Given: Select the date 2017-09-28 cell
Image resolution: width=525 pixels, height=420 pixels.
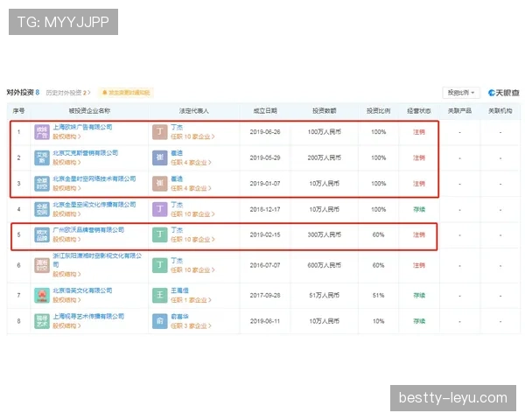Looking at the screenshot, I should pos(265,296).
